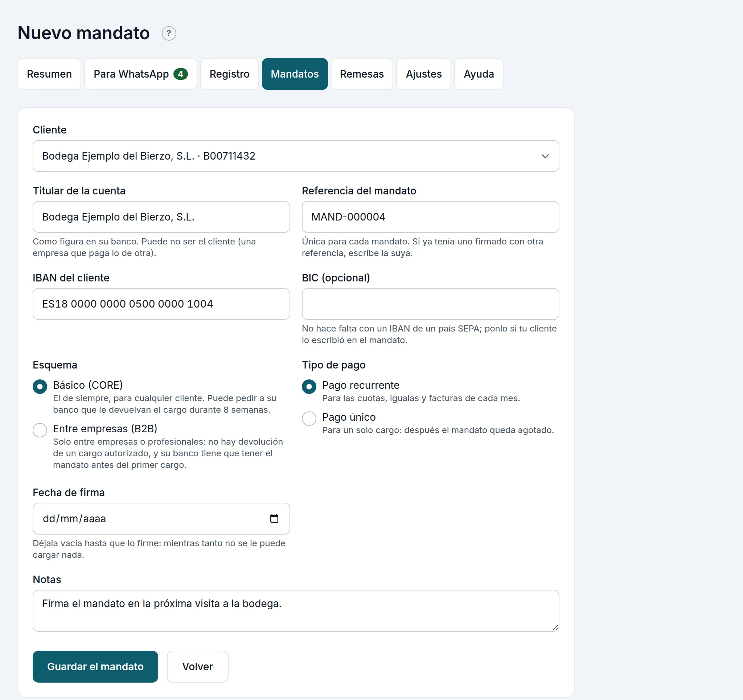Viewport: 743px width, 700px height.
Task: Go to the Ajustes tab
Action: pyautogui.click(x=423, y=74)
